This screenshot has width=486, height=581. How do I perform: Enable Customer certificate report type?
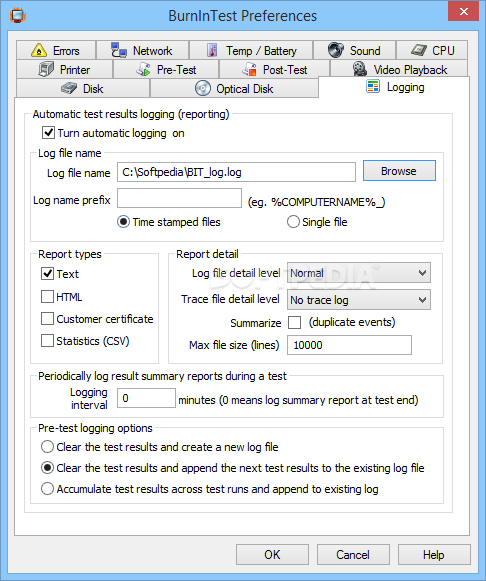pos(47,319)
